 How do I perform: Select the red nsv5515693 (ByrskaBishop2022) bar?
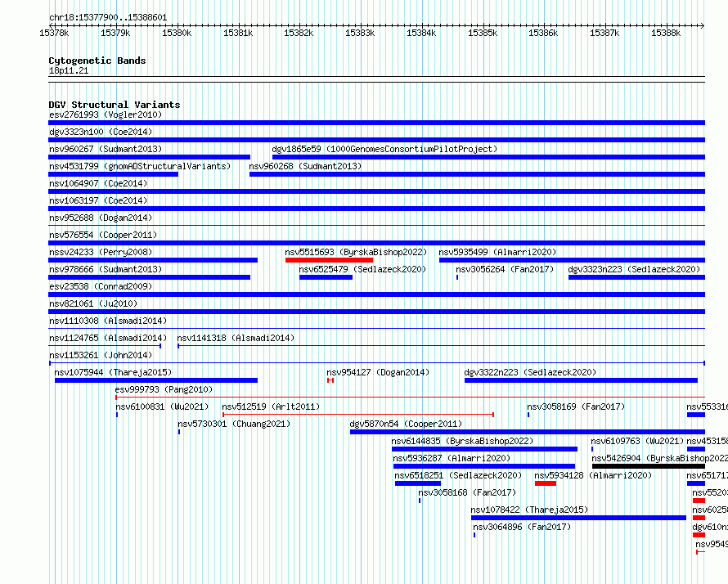coord(329,260)
